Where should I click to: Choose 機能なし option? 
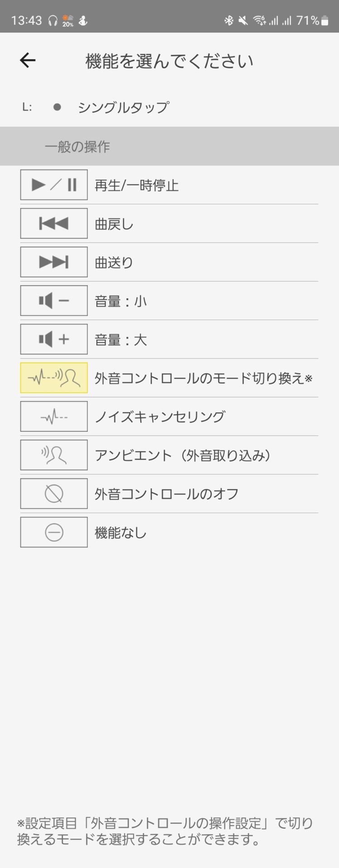coord(121,533)
